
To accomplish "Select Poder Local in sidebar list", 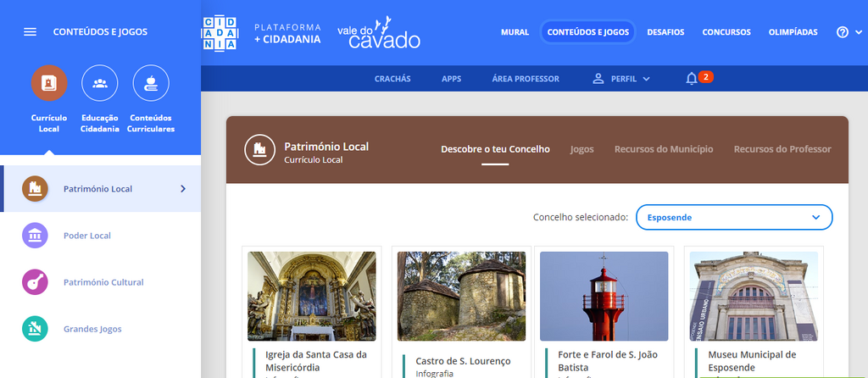I will (87, 236).
